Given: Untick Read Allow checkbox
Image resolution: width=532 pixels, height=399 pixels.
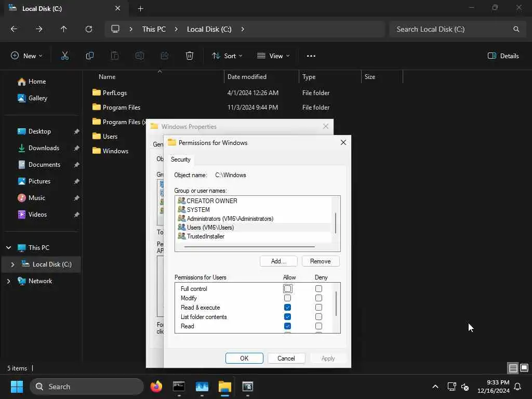Looking at the screenshot, I should coord(287,326).
